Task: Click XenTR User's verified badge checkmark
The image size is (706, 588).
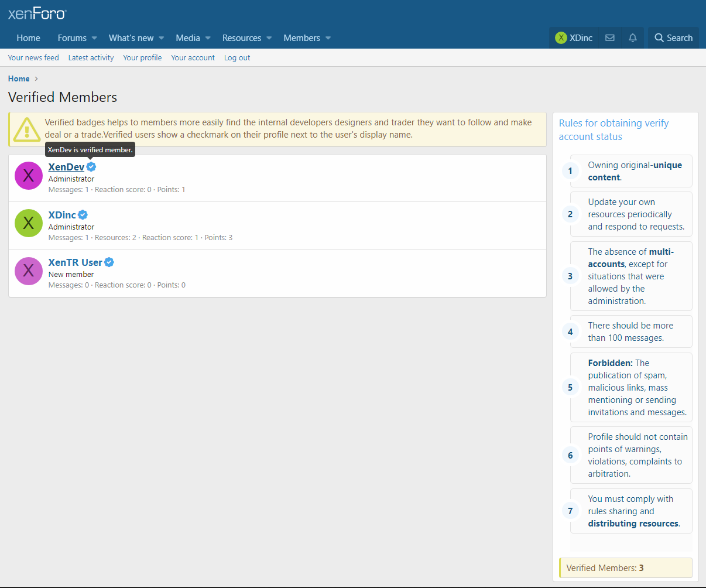Action: point(109,262)
